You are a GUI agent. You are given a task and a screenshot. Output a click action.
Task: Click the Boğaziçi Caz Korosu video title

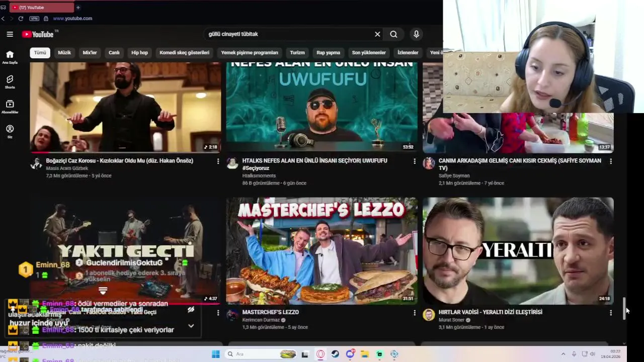(120, 161)
